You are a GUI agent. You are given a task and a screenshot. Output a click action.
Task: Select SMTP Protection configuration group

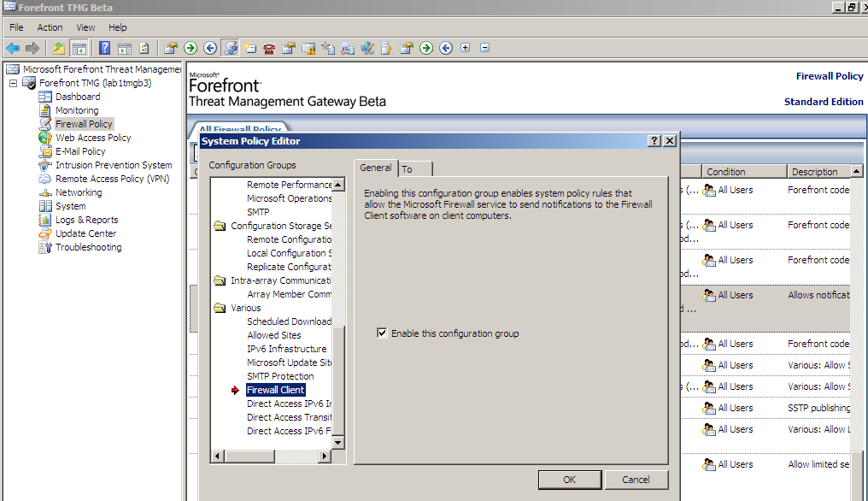(280, 376)
